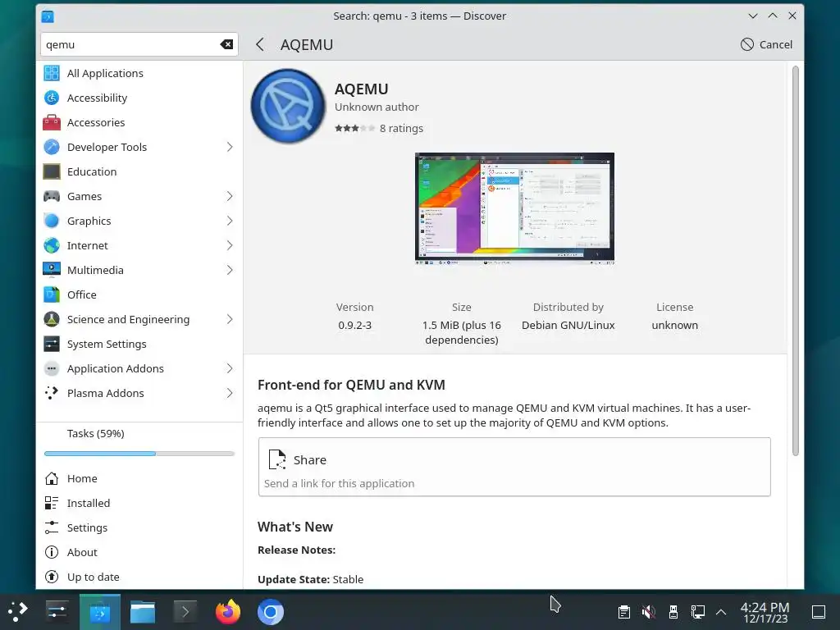Click the Office document icon
The image size is (840, 630).
point(52,294)
